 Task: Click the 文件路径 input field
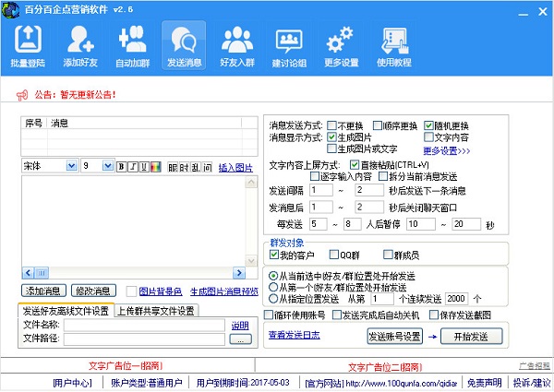pos(144,339)
